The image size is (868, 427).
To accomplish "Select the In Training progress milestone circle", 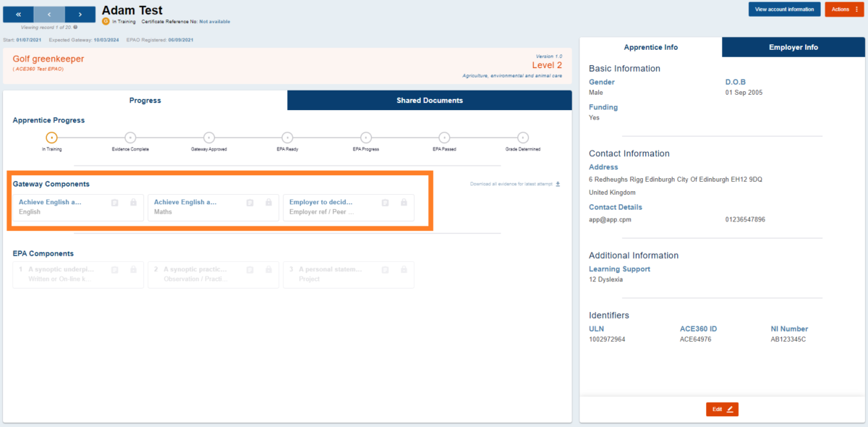I will [51, 138].
